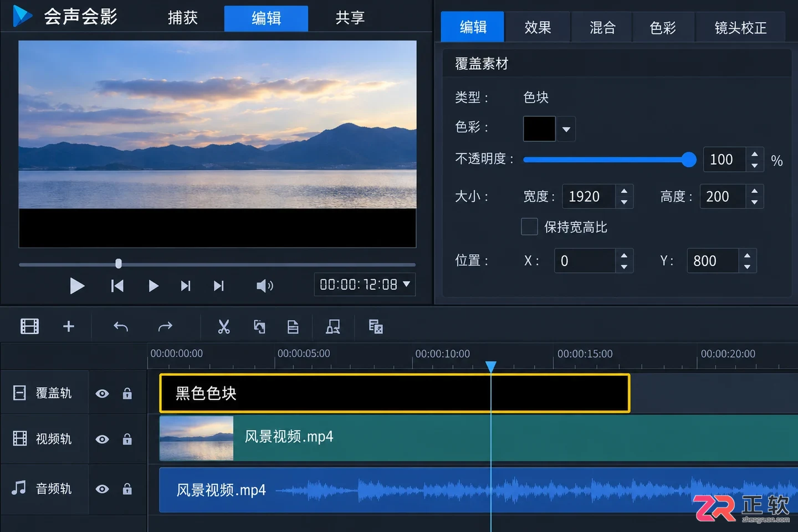Decrease 宽度 value with down stepper
This screenshot has width=798, height=532.
coord(624,202)
